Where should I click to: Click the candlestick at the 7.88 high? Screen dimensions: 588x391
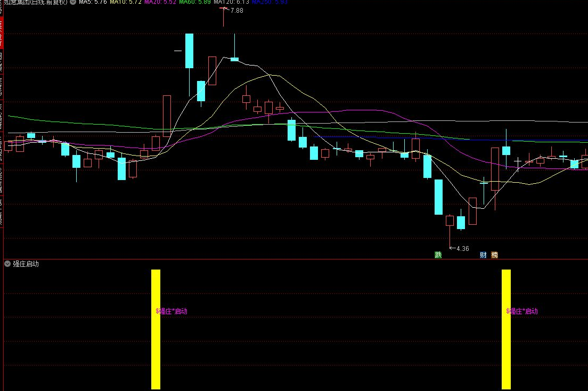point(224,17)
